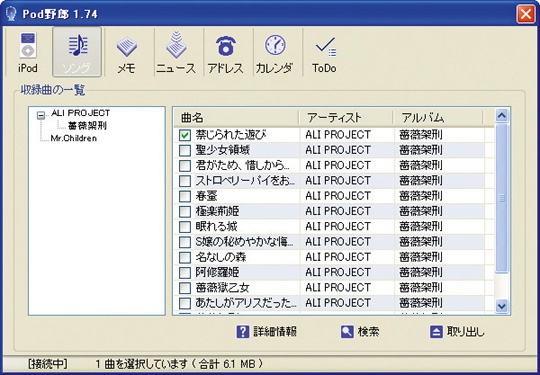
Task: Select the 薔薇架刑 album tree item
Action: (x=87, y=126)
